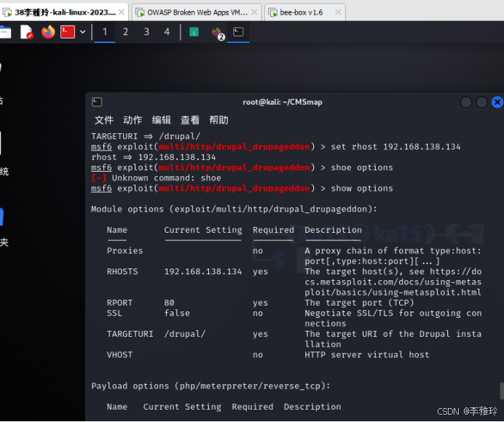Click the SSL value false
Viewport: 504px width, 422px height.
(177, 313)
